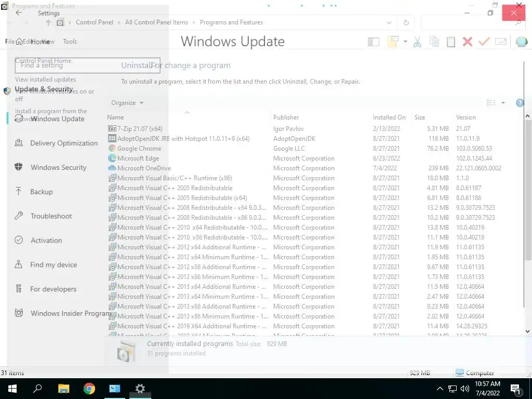
Task: Expand the chevron after Control Panel breadcrumb
Action: 119,22
